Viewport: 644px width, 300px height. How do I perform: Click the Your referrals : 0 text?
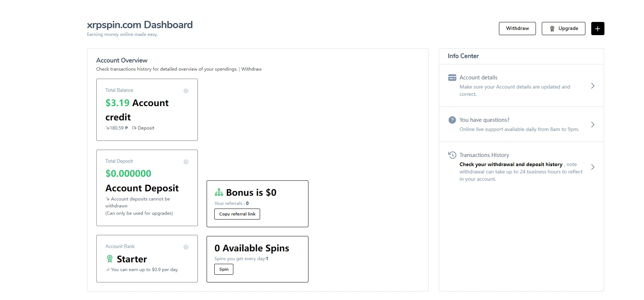point(232,203)
